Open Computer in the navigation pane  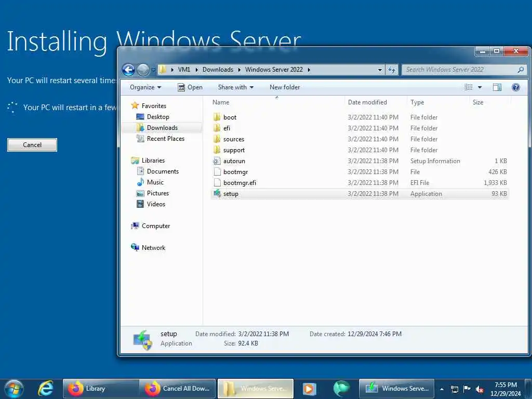pyautogui.click(x=156, y=226)
